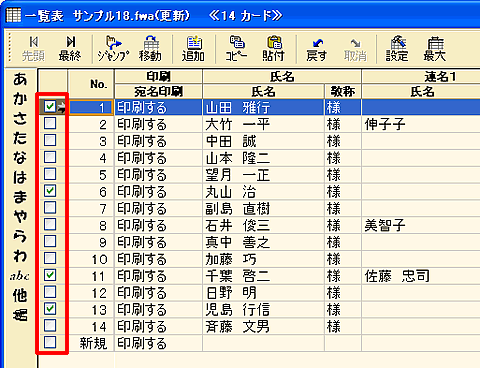This screenshot has height=368, width=480.
Task: Go to last card with 最終 icon
Action: 70,49
